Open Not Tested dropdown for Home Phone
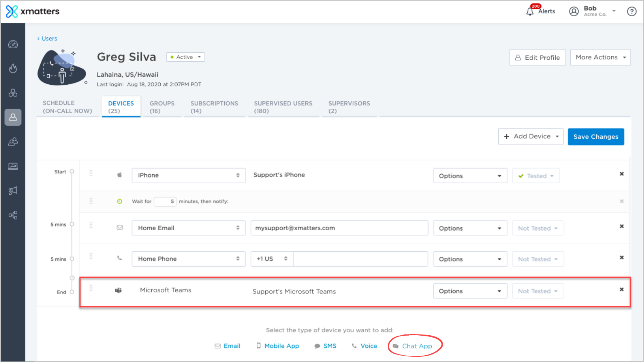 [538, 259]
